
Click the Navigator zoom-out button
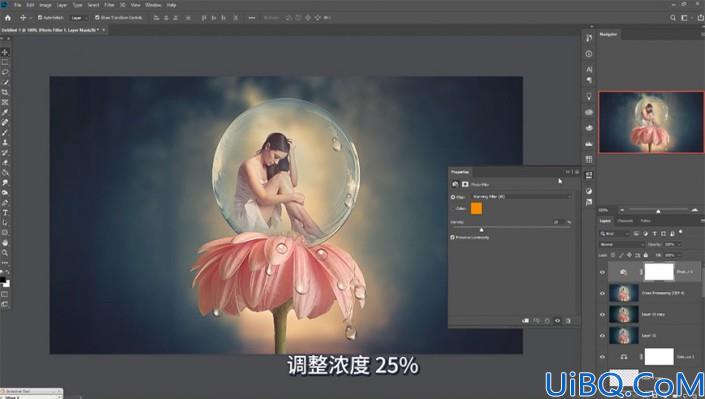(x=622, y=210)
